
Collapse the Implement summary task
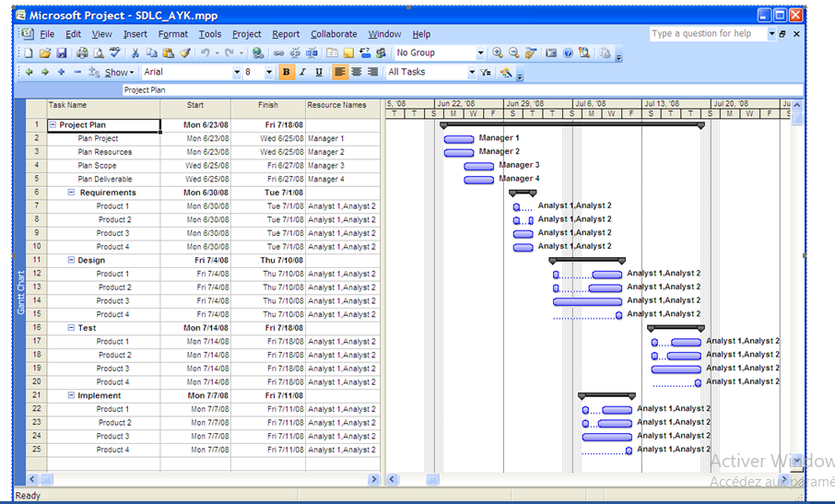71,395
